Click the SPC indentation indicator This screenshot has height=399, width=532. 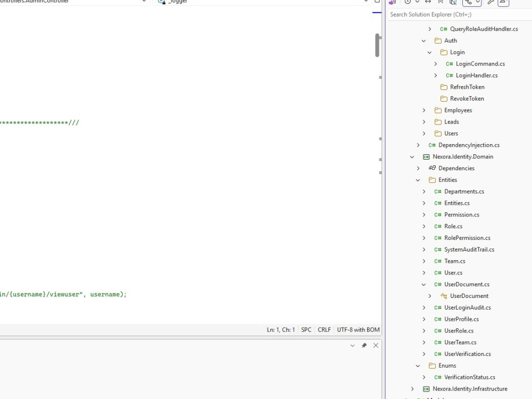pyautogui.click(x=306, y=330)
